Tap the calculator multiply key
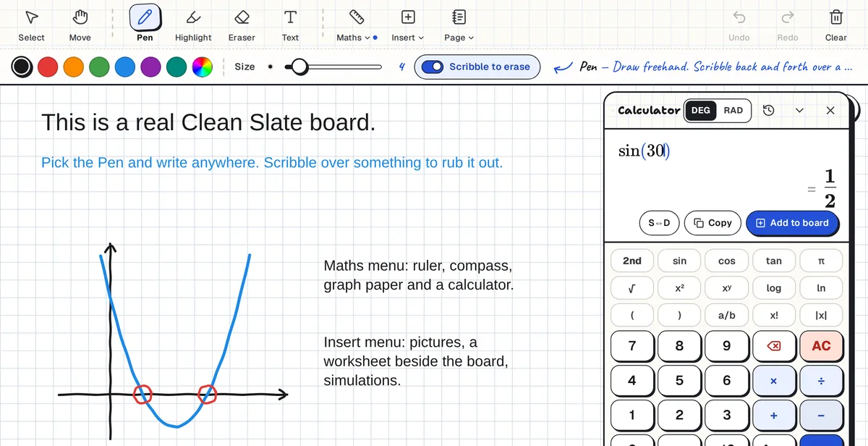The height and width of the screenshot is (446, 868). (x=773, y=381)
